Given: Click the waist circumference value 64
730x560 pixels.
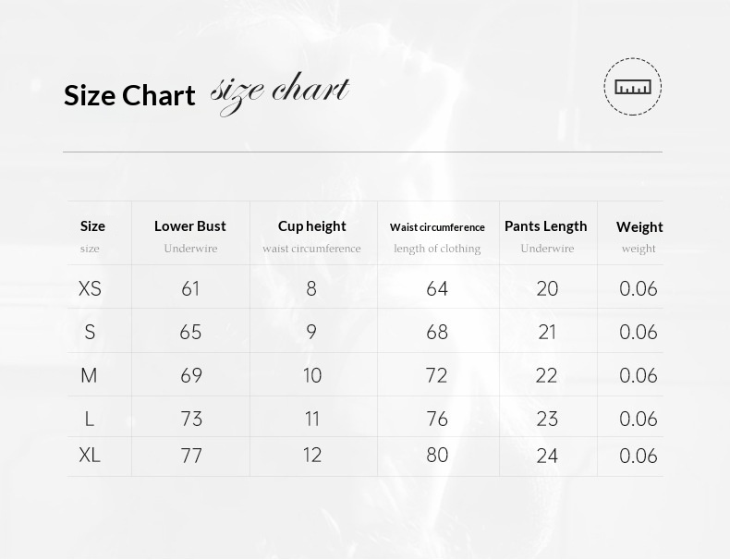Looking at the screenshot, I should (x=437, y=288).
